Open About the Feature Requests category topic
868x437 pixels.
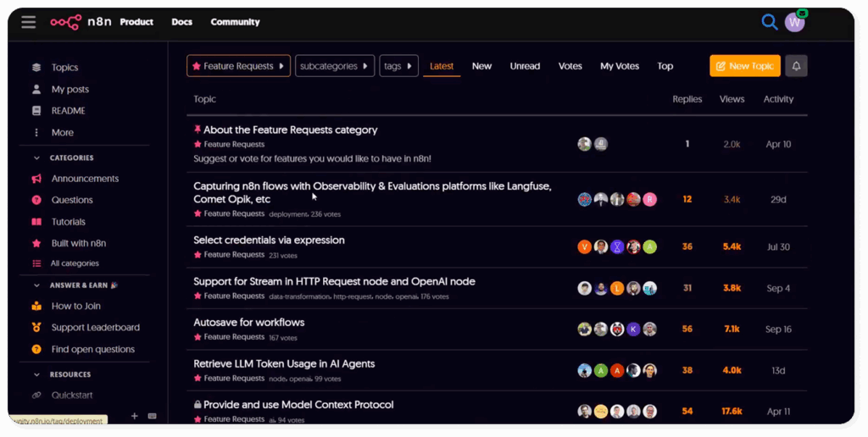(x=290, y=130)
